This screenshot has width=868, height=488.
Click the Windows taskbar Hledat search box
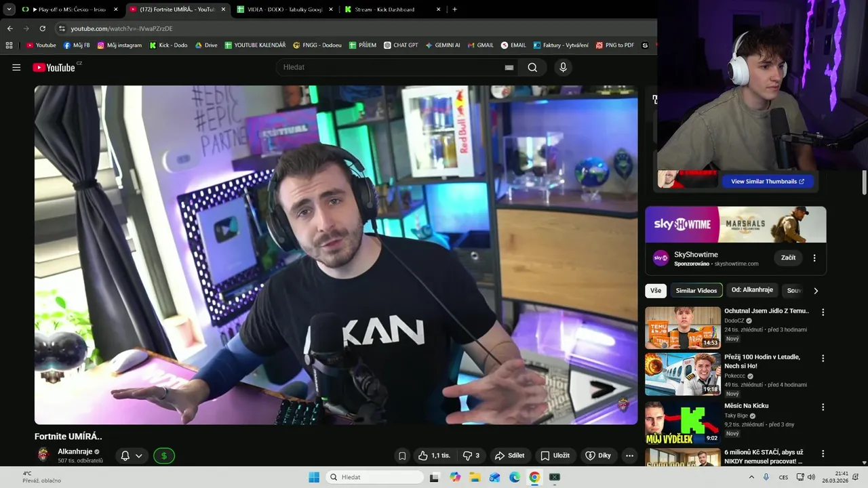(375, 477)
